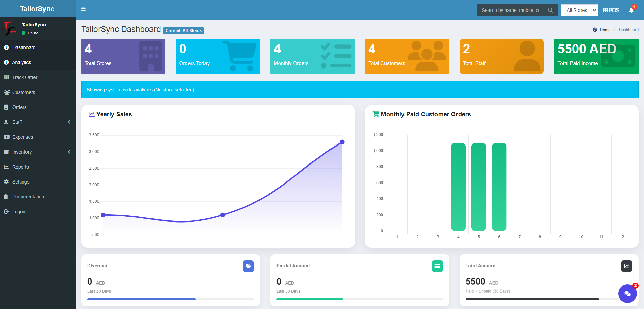Click the TailorSync brand title link

click(x=37, y=9)
